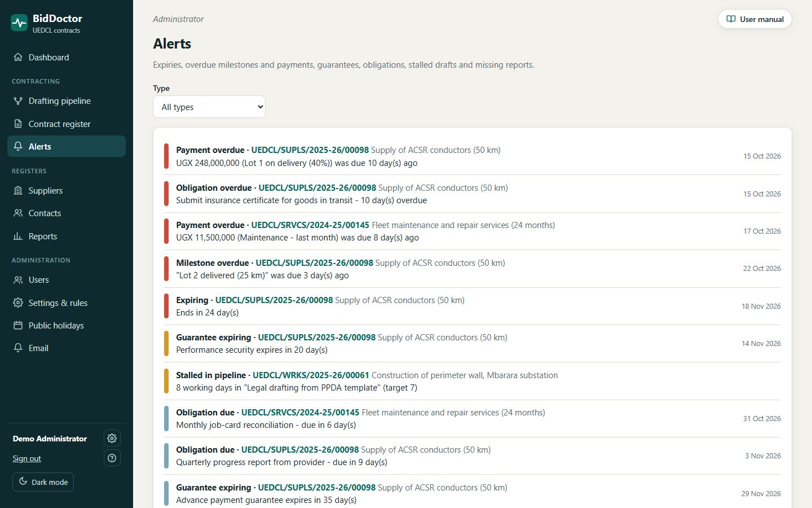Click the BidDoctor heartbeat logo icon
Screen dimensions: 812x508
click(x=19, y=23)
